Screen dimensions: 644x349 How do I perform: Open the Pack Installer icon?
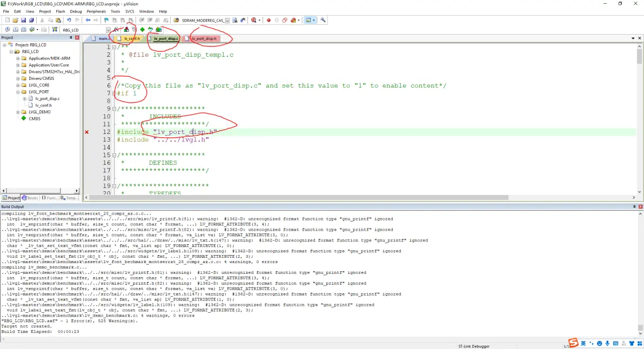click(x=158, y=30)
